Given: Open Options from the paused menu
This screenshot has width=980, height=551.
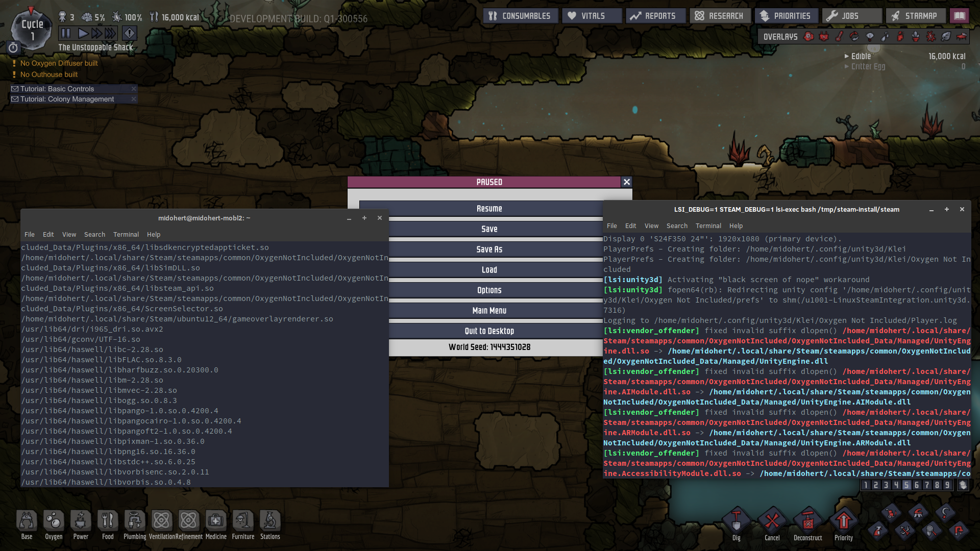Looking at the screenshot, I should (489, 290).
